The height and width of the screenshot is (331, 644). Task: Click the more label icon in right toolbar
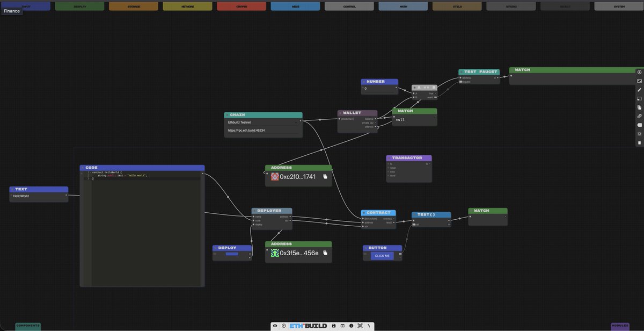tap(639, 125)
